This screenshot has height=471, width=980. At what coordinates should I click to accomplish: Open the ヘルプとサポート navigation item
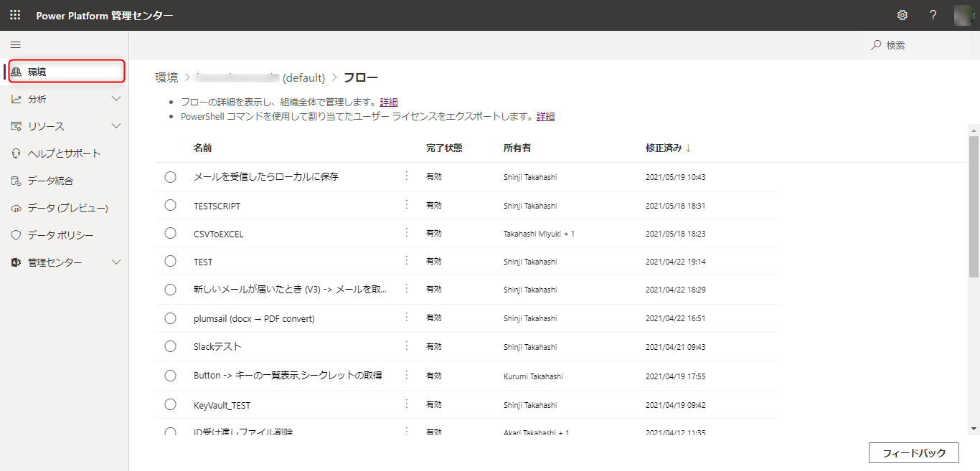pos(65,153)
